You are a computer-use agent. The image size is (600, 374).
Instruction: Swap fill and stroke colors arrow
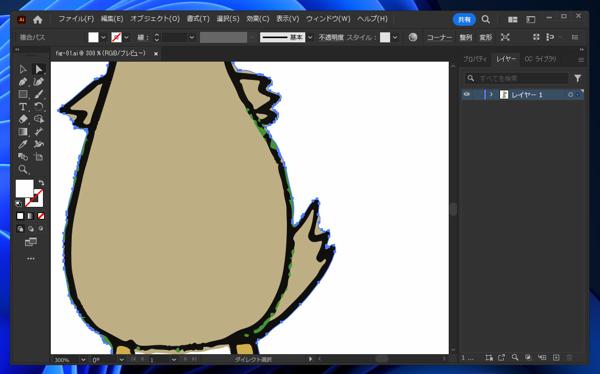(41, 183)
